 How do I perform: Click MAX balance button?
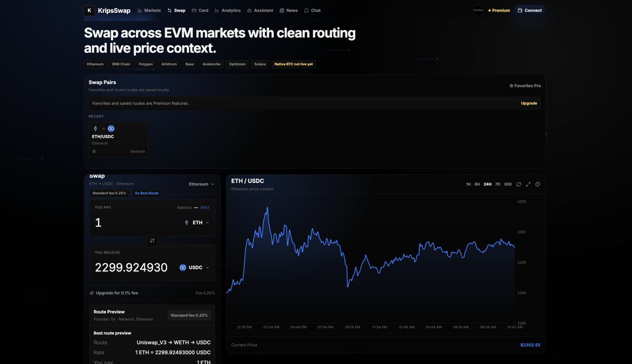point(205,207)
